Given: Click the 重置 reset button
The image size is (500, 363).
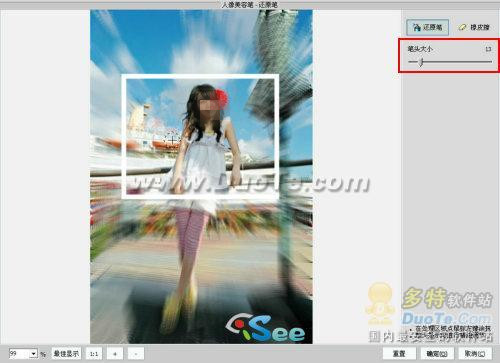Looking at the screenshot, I should pyautogui.click(x=399, y=353).
